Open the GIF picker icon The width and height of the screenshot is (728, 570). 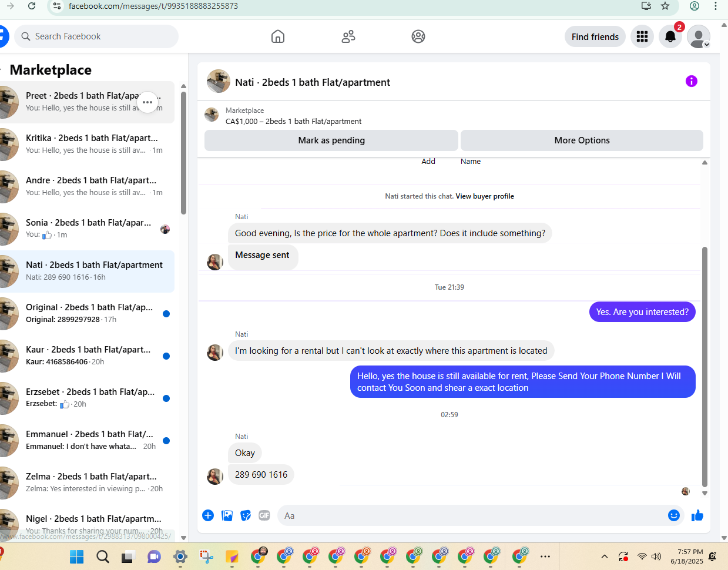[x=264, y=515]
